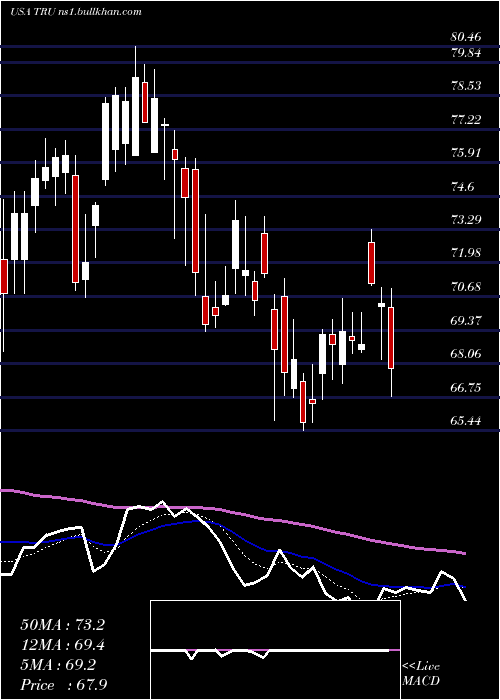Click the USA TRU ns1.bullkhan.com header text
This screenshot has height=700, width=500.
76,12
